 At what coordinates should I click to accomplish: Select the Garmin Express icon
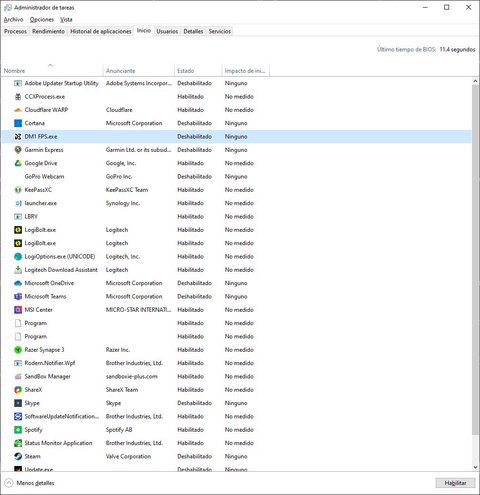tap(18, 150)
